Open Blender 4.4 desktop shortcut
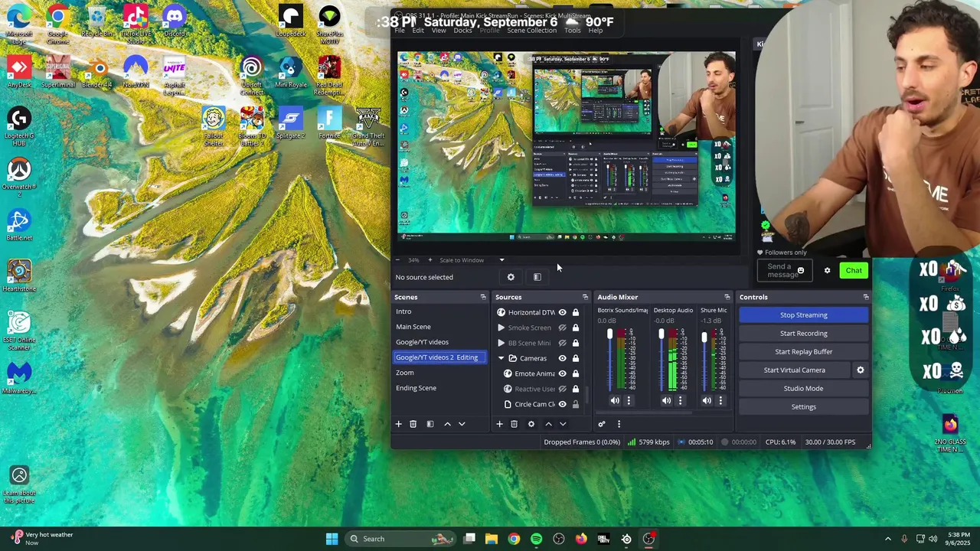The image size is (980, 551). coord(97,73)
